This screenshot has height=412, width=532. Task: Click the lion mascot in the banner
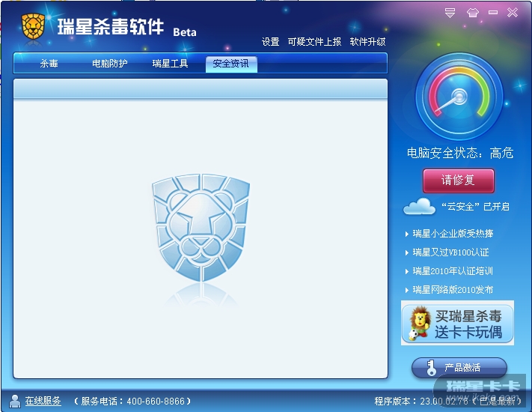point(419,323)
